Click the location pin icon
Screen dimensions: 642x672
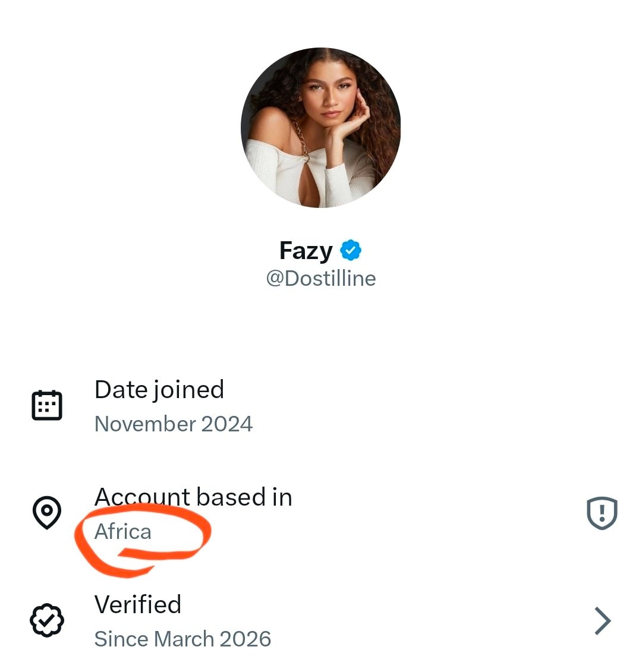click(47, 513)
